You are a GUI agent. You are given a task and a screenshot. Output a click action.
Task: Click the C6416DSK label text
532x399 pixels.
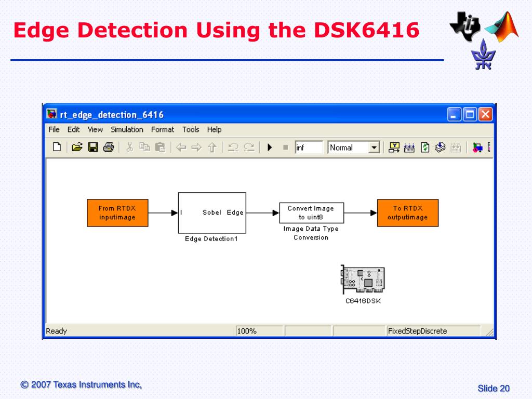coord(363,301)
